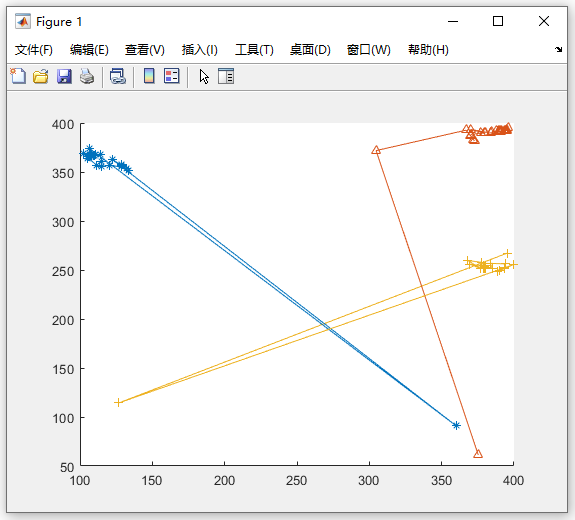Viewport: 575px width, 520px height.
Task: Open the 查看(V) menu
Action: [x=145, y=50]
